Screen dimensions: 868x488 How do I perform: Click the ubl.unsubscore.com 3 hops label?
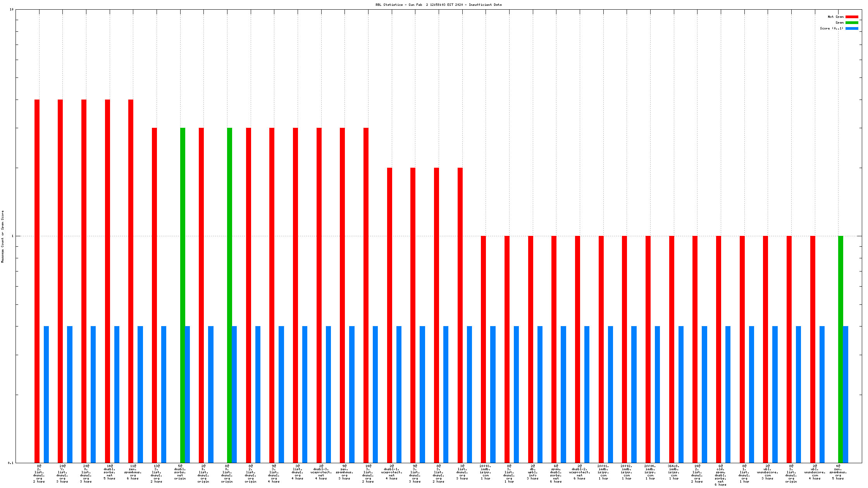pos(767,472)
